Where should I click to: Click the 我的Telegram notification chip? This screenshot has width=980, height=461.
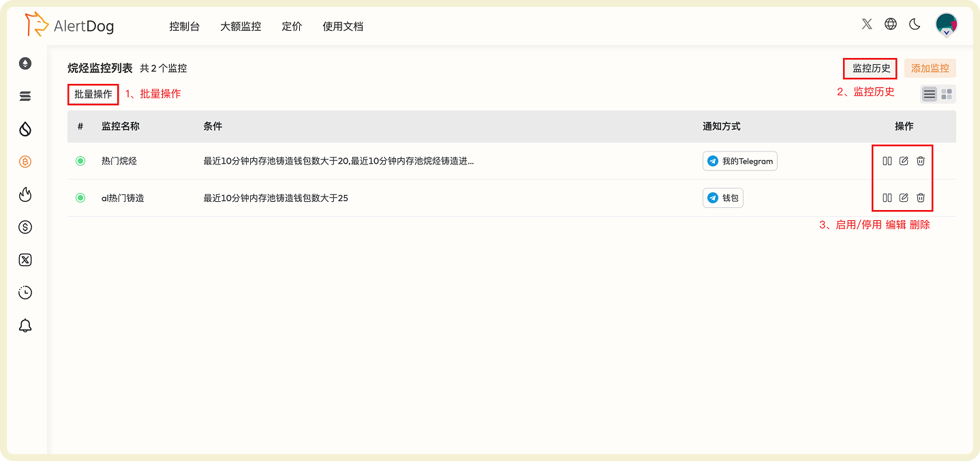point(739,160)
